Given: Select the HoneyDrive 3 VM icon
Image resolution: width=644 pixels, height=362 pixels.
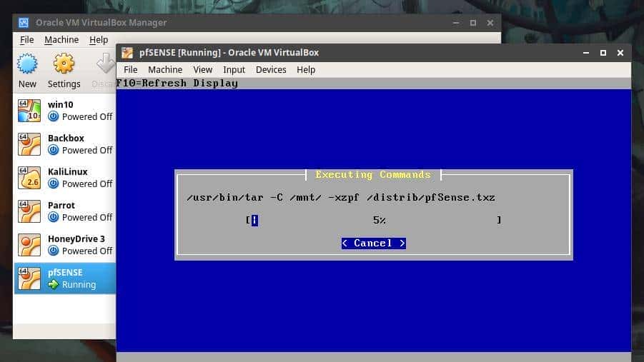Looking at the screenshot, I should [29, 245].
